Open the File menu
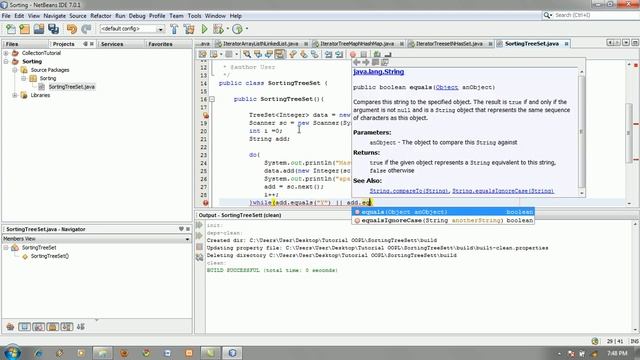640x360 pixels. pyautogui.click(x=6, y=16)
